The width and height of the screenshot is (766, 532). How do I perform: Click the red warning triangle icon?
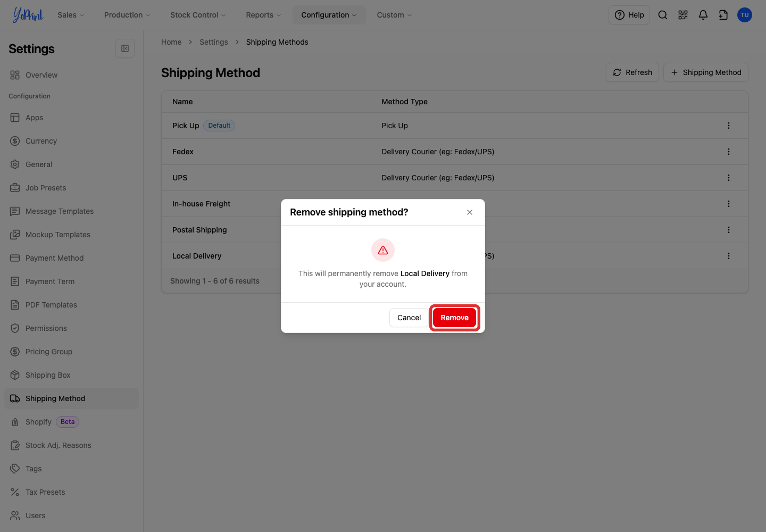[x=383, y=250]
